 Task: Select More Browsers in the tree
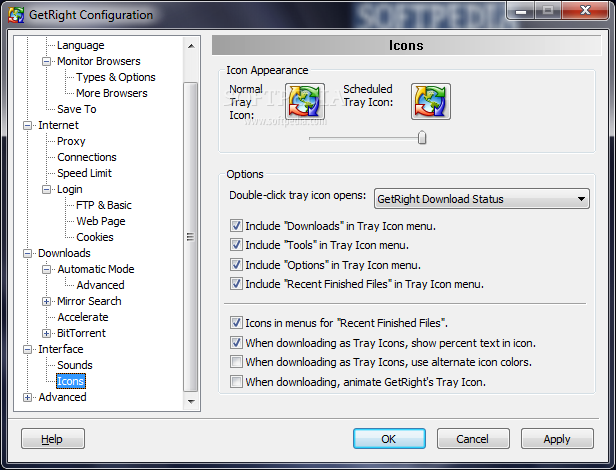pos(112,93)
